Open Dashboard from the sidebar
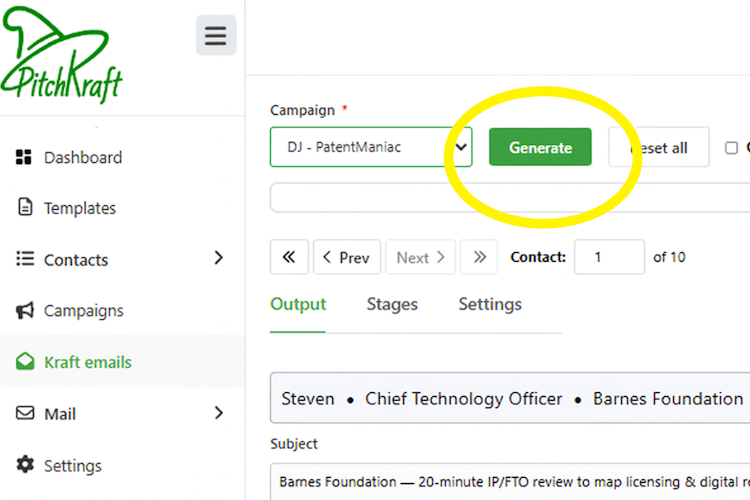The height and width of the screenshot is (500, 750). [x=82, y=157]
